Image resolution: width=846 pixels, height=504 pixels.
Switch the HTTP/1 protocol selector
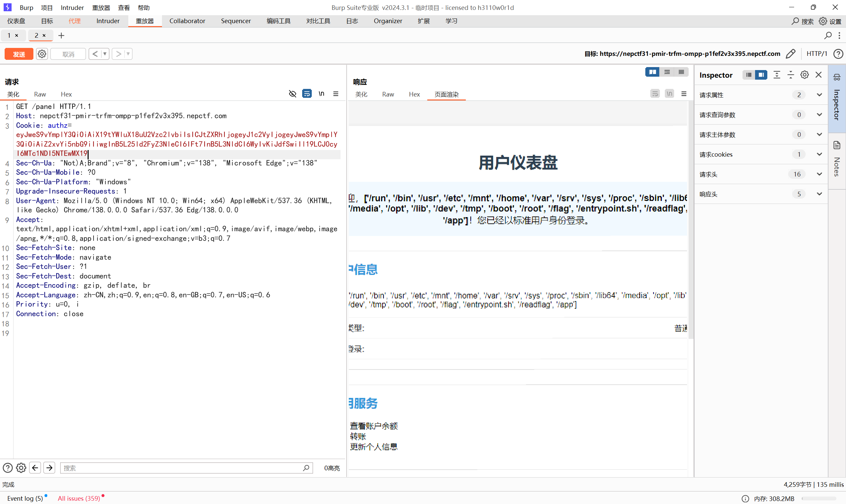tap(817, 54)
